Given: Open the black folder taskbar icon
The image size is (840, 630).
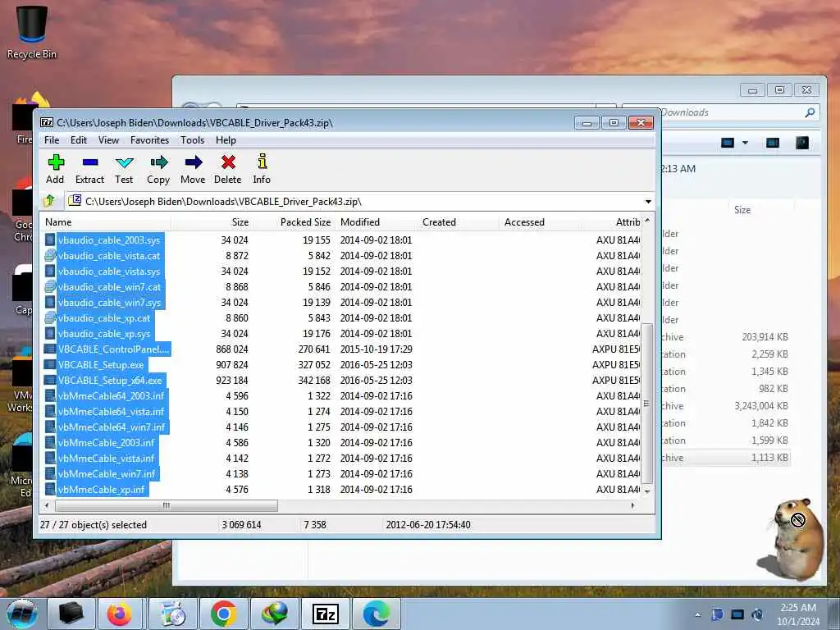Looking at the screenshot, I should coord(71,614).
